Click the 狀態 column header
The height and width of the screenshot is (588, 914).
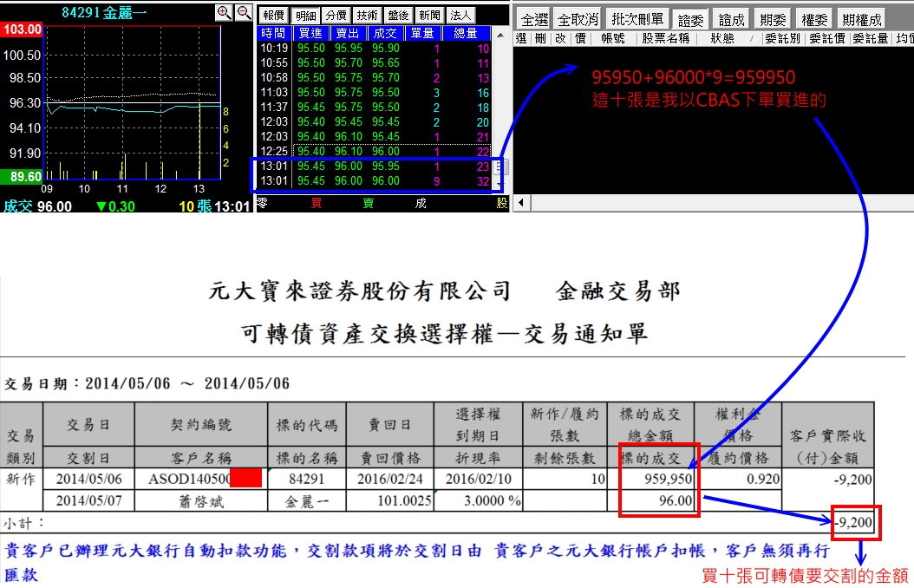(x=723, y=38)
